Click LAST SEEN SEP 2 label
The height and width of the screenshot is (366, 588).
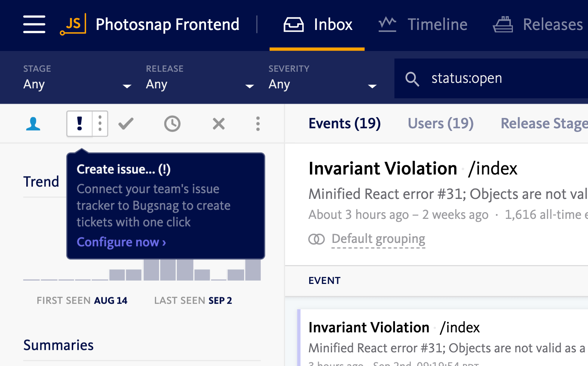point(193,301)
